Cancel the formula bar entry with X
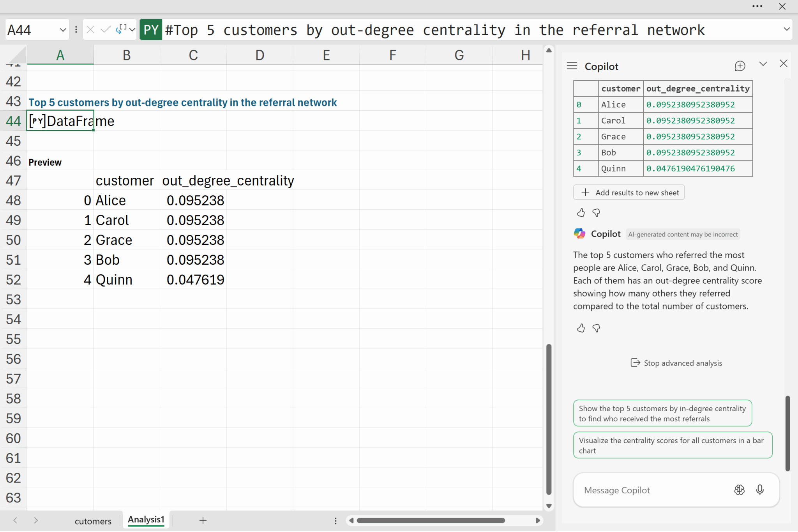This screenshot has height=532, width=798. point(90,30)
